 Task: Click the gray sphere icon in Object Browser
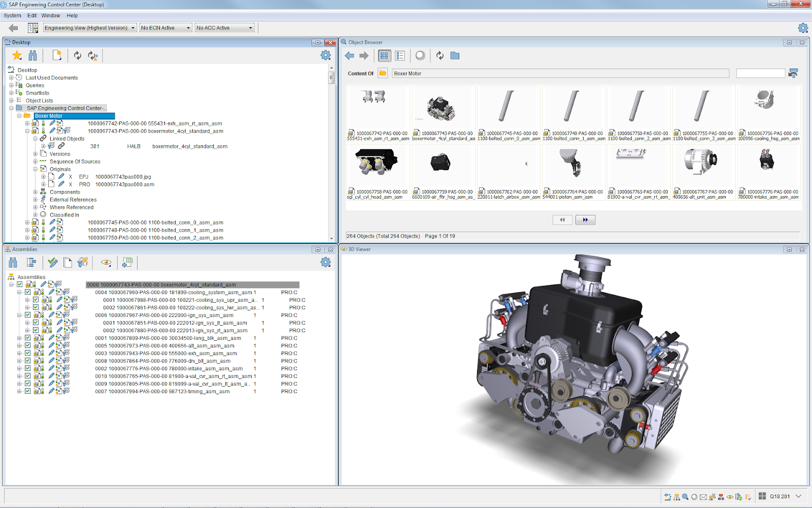pos(420,55)
